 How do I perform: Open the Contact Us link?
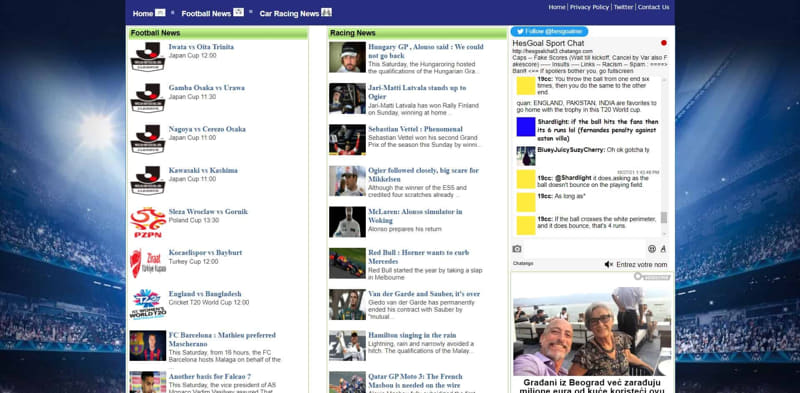click(x=653, y=7)
